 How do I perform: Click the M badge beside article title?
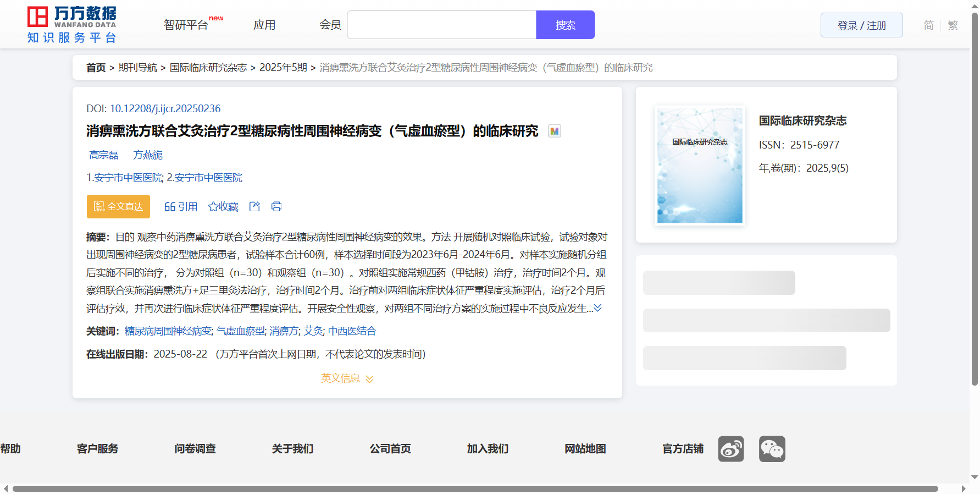click(555, 131)
